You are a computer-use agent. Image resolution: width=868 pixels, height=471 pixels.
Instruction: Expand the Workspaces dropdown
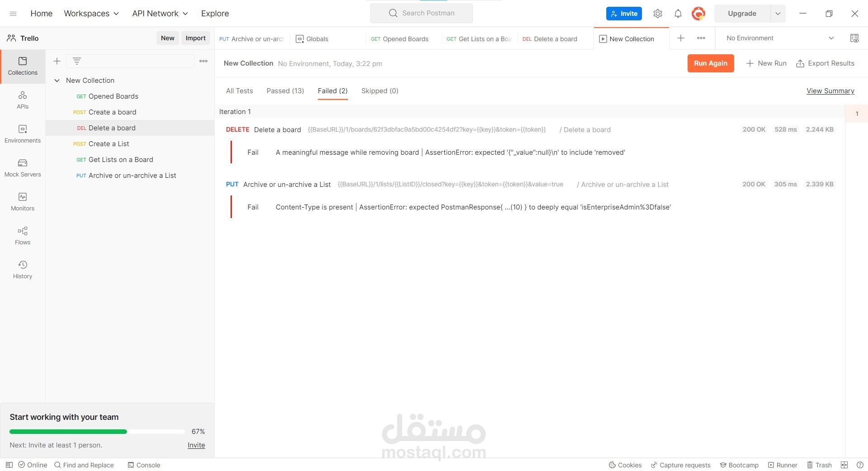91,14
